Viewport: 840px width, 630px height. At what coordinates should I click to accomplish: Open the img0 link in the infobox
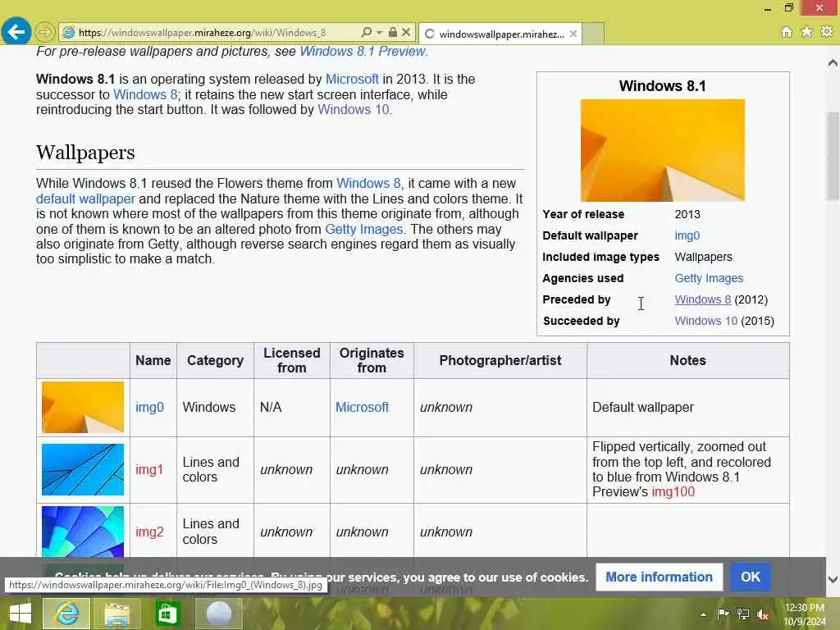click(687, 235)
